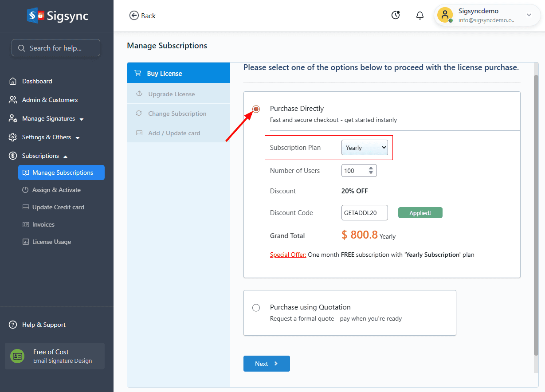Open Admin & Customers in the sidebar
The image size is (545, 392).
point(50,100)
